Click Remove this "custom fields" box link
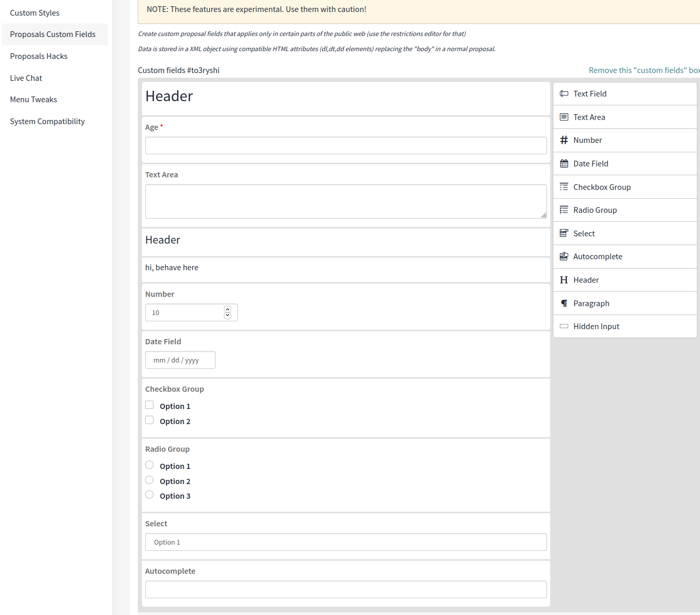This screenshot has height=615, width=700. 644,70
